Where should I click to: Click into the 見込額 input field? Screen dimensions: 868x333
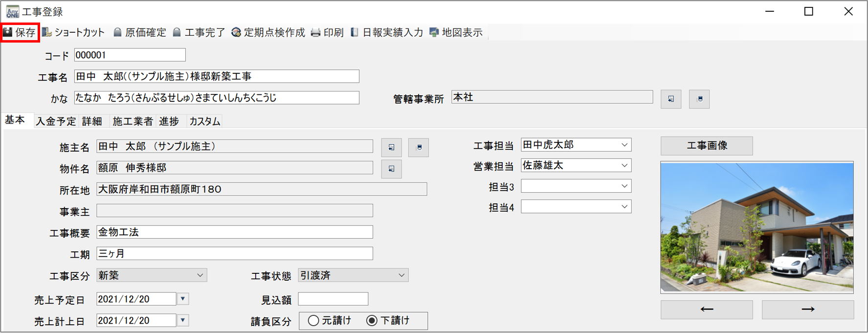(x=333, y=299)
